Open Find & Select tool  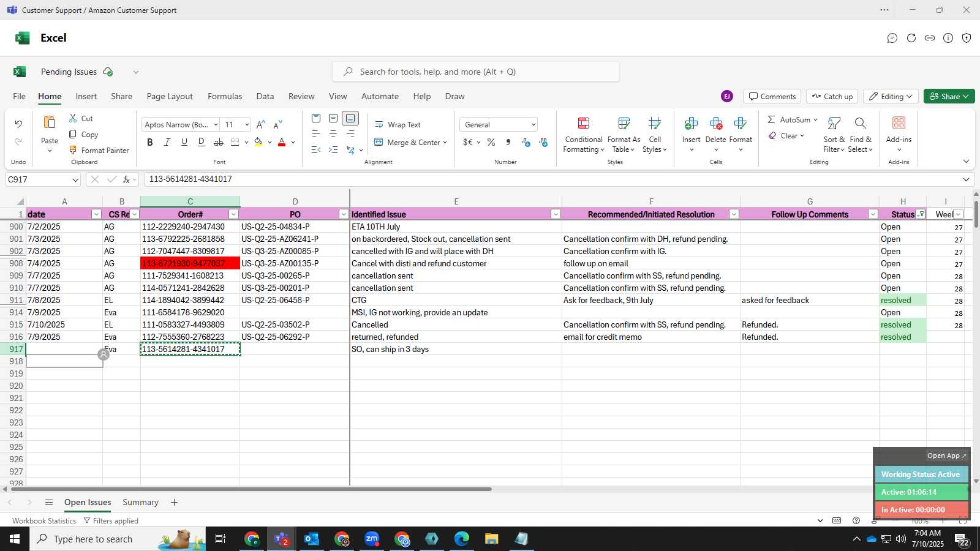tap(861, 135)
